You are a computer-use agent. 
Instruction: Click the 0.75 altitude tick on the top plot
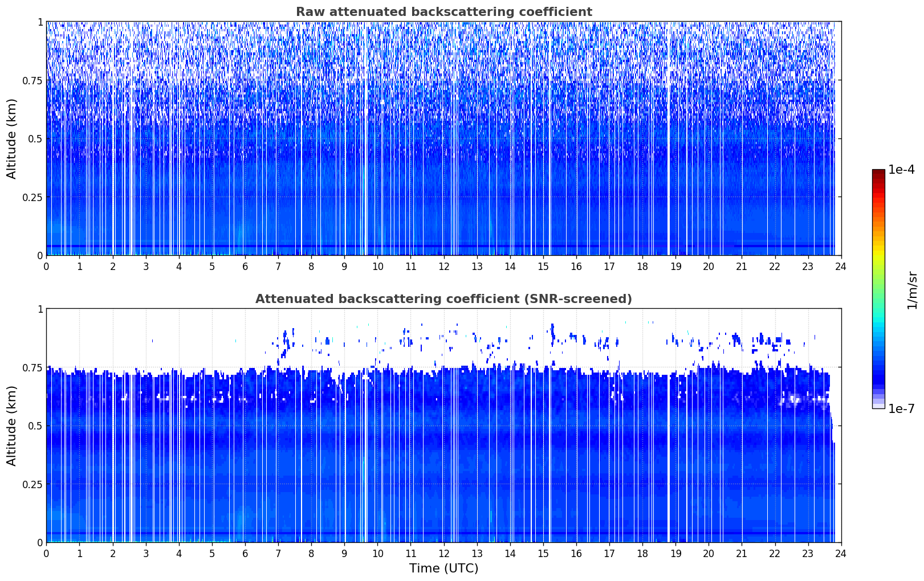(x=33, y=80)
